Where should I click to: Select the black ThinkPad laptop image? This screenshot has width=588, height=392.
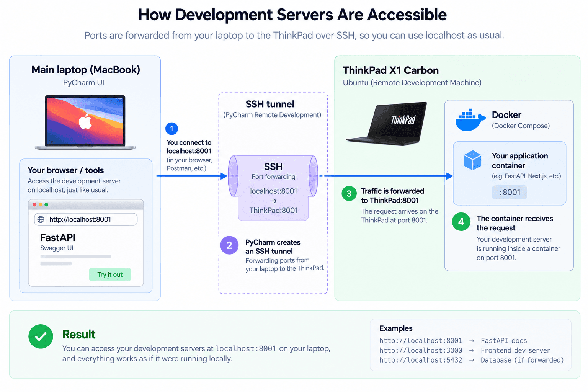point(387,124)
